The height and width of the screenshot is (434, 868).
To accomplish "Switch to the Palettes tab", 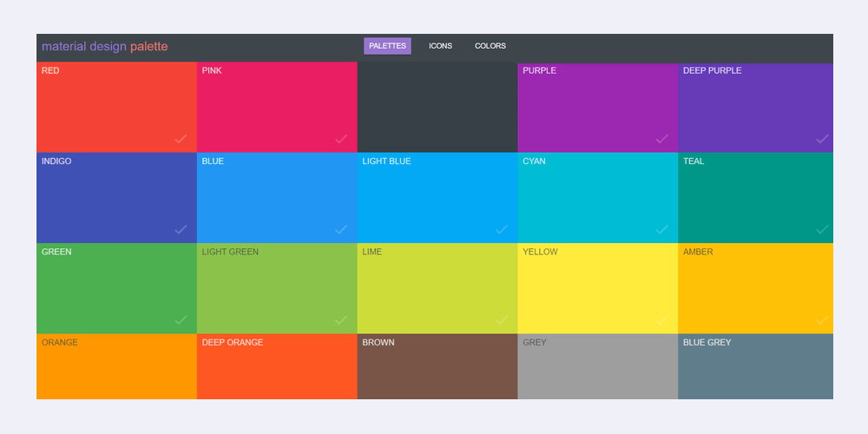I will click(x=387, y=46).
